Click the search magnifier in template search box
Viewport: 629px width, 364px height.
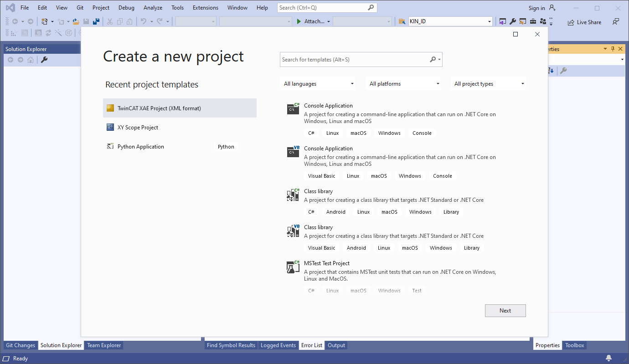click(x=432, y=59)
